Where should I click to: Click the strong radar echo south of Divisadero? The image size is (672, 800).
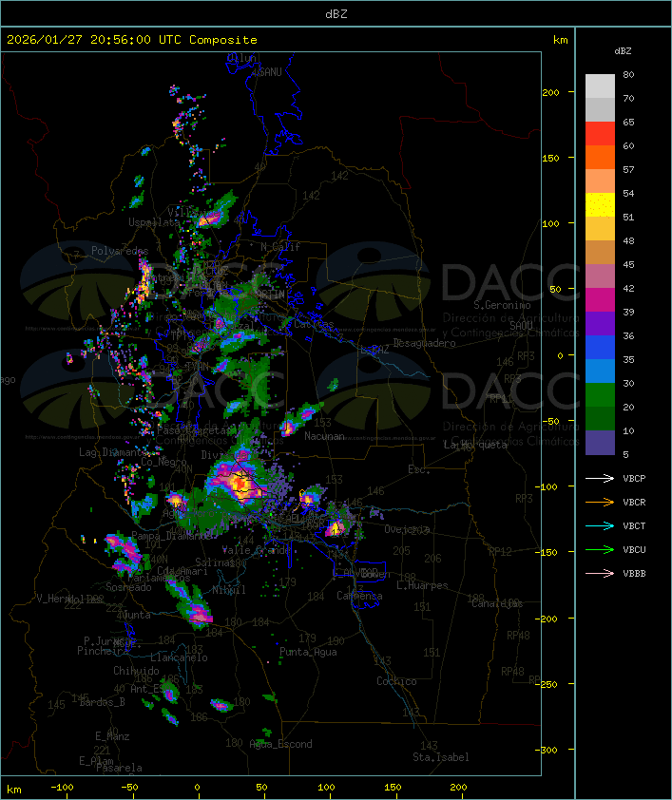point(238,482)
